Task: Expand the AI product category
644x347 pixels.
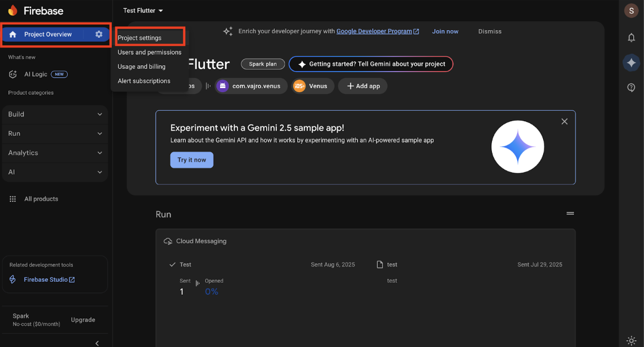Action: [55, 172]
